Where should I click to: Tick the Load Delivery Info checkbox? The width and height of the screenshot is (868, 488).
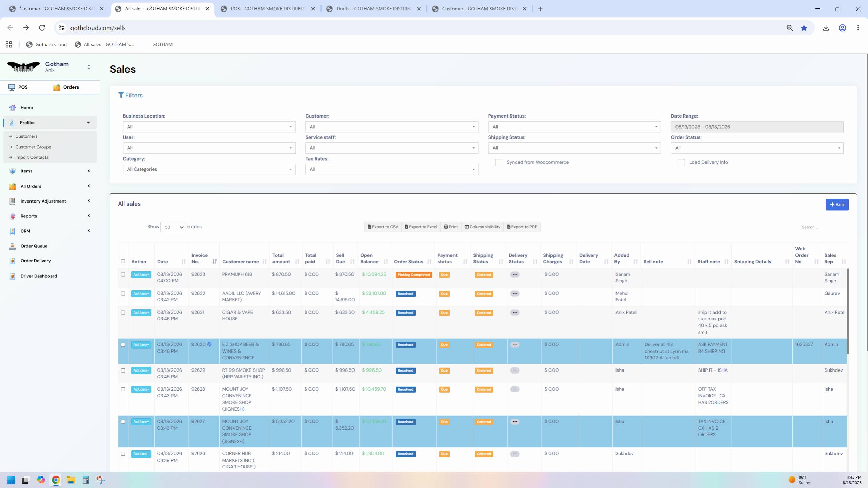(x=681, y=163)
